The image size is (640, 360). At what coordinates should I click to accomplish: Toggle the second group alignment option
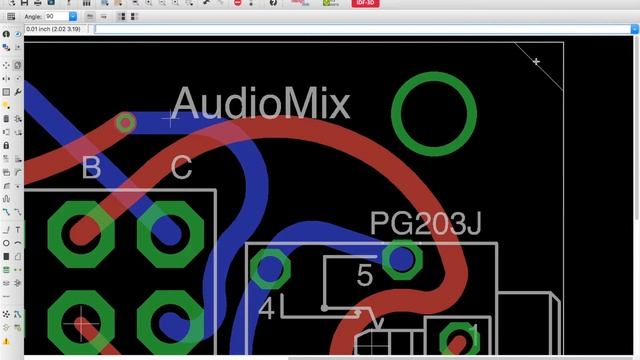point(134,16)
